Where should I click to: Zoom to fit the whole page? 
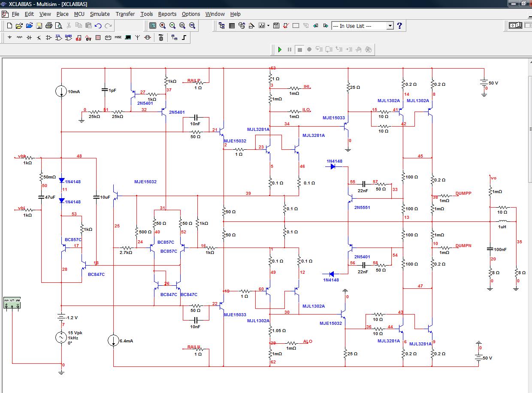point(192,26)
